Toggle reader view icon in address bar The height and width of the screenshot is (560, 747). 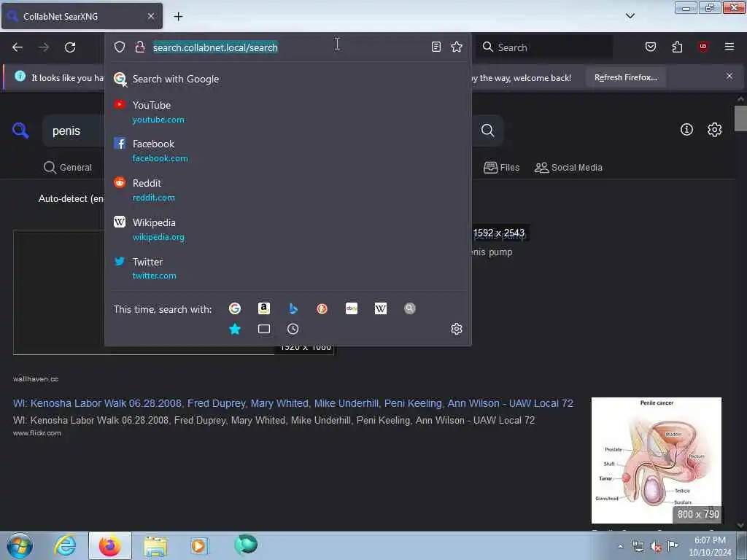(x=436, y=47)
